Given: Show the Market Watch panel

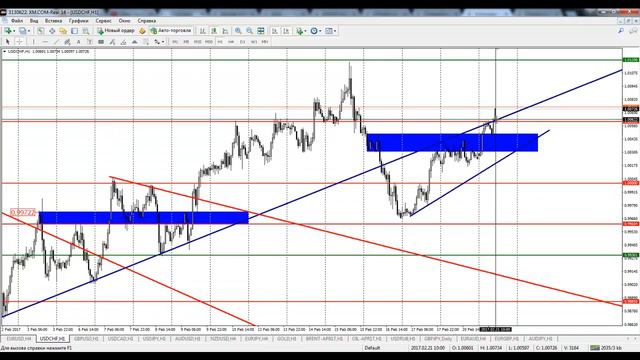Looking at the screenshot, I should 40,31.
